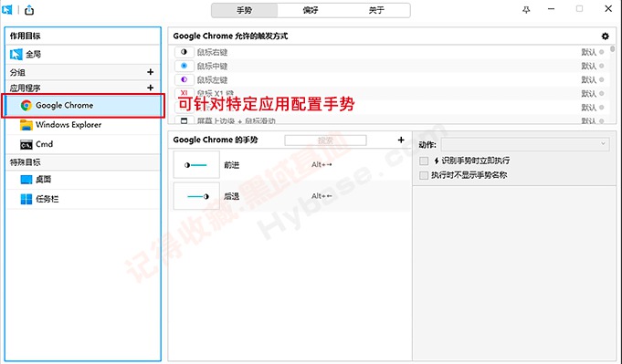Click the 鼠标右键 trigger row label
622x364 pixels.
point(212,52)
